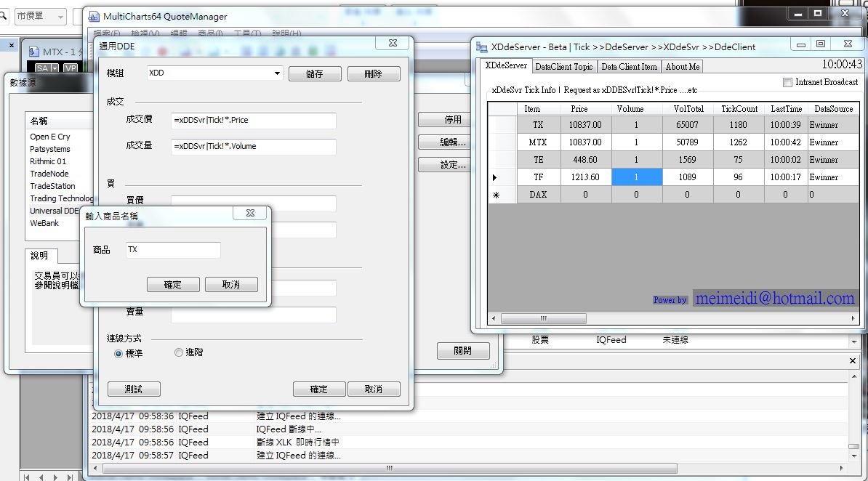Select the 標準 connection radio button
Image resolution: width=868 pixels, height=481 pixels.
pos(118,354)
